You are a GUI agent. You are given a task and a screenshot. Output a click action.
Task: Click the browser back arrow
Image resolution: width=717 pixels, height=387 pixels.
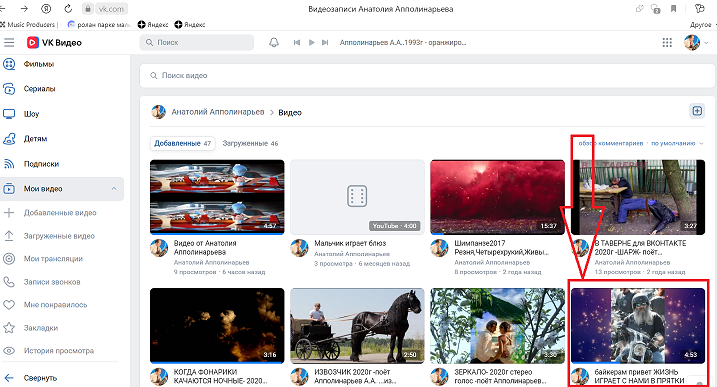point(3,9)
